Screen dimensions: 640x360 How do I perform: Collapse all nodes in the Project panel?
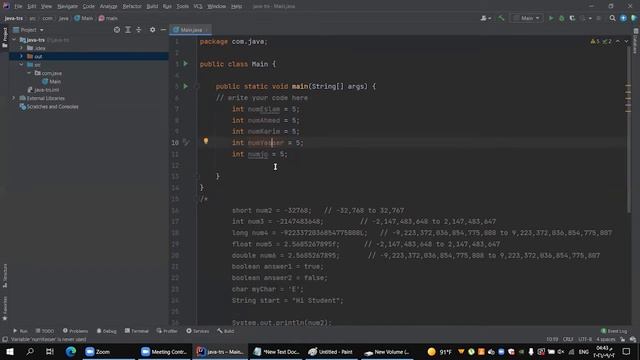tap(138, 30)
